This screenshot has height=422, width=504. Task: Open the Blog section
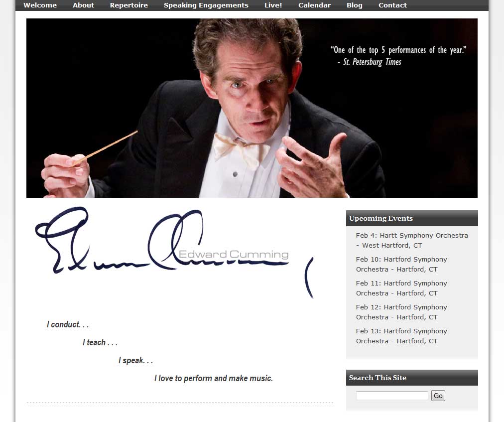point(355,5)
